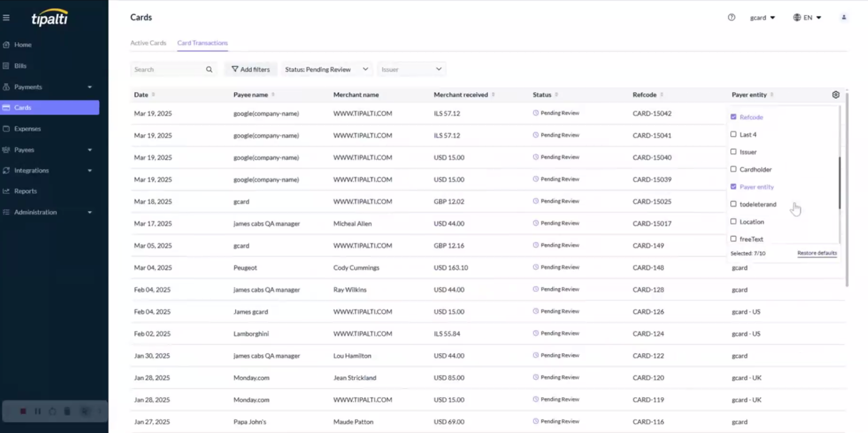Switch to the Active Cards tab
Screen dimensions: 868x433
(148, 43)
